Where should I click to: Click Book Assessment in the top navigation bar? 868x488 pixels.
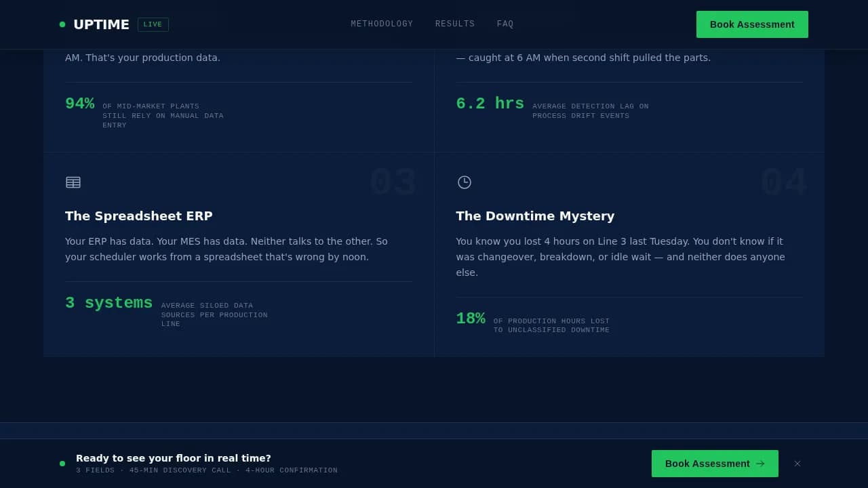click(752, 24)
